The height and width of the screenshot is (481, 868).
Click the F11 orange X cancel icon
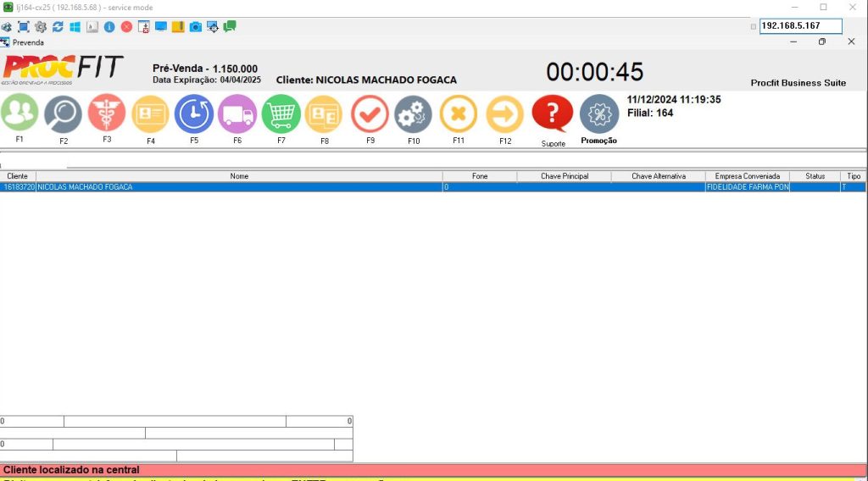coord(459,113)
